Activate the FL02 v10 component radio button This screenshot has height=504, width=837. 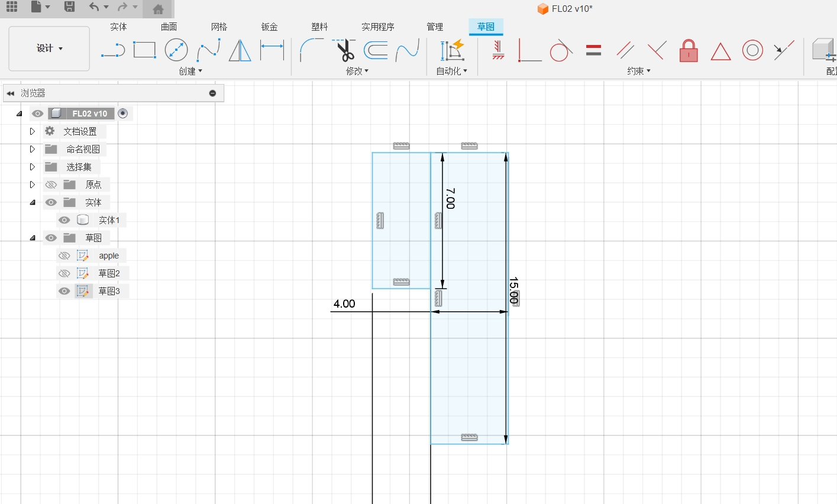123,114
